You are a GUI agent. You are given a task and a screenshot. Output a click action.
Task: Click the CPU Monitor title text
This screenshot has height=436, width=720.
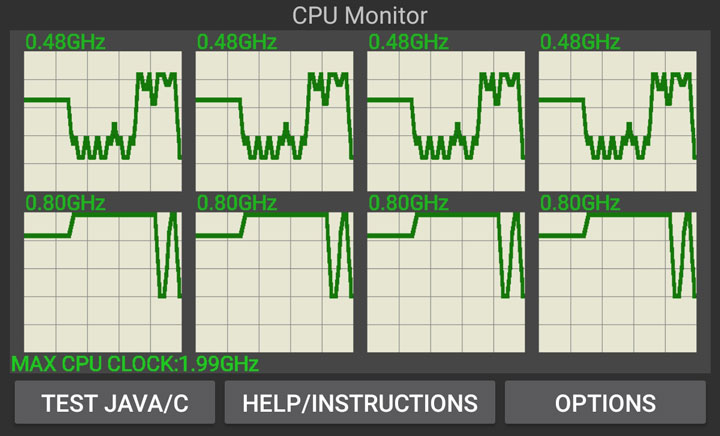click(360, 16)
